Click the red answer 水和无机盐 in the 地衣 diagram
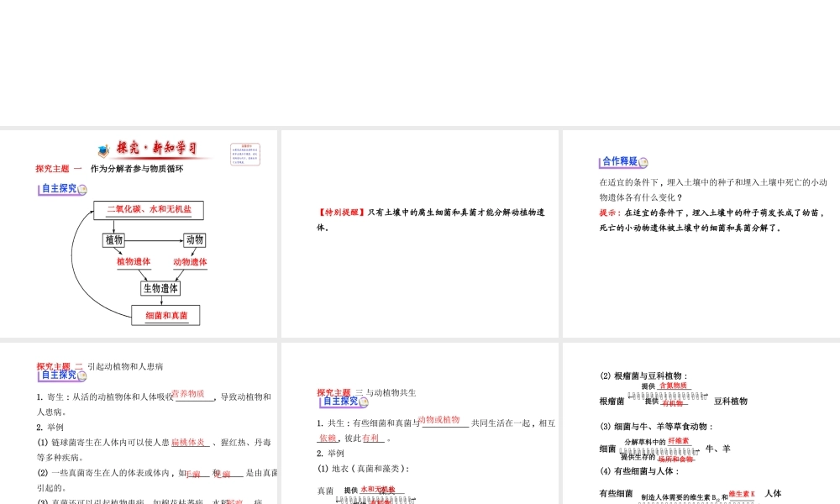 tap(378, 490)
